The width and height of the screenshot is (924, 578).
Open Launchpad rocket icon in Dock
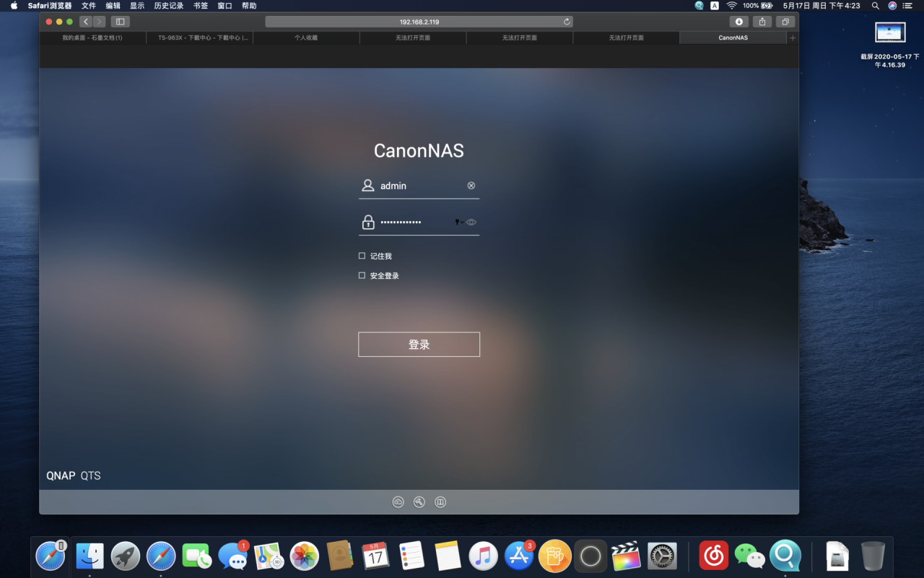126,556
